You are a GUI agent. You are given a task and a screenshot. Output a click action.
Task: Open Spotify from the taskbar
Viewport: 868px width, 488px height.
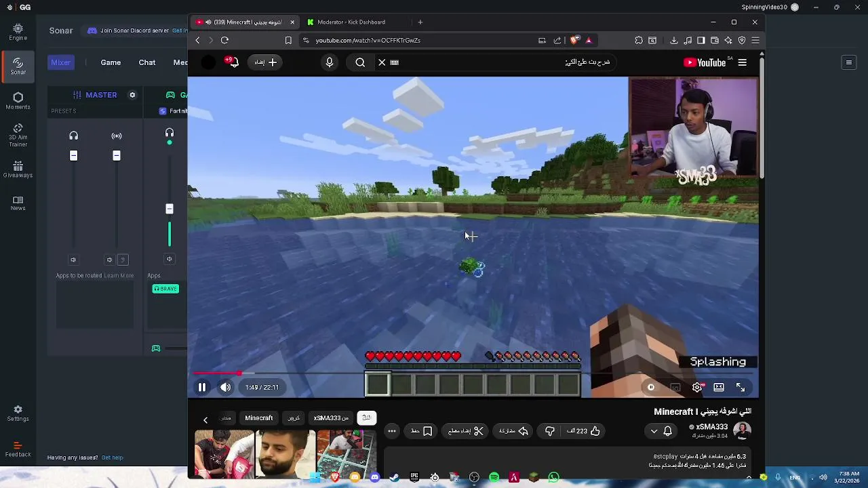(x=494, y=477)
